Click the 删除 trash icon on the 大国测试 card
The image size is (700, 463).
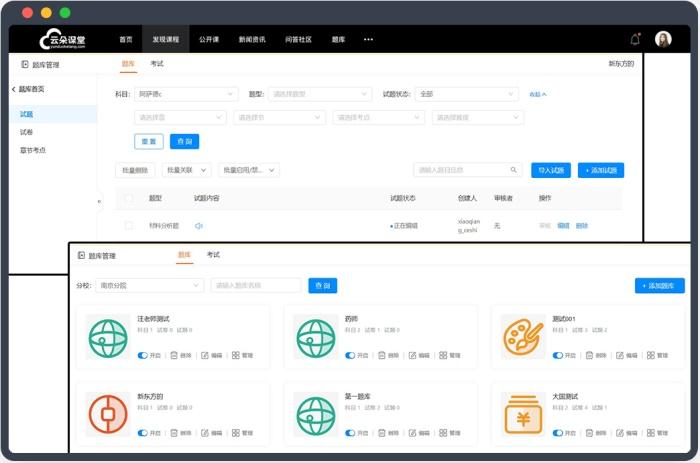click(x=589, y=433)
